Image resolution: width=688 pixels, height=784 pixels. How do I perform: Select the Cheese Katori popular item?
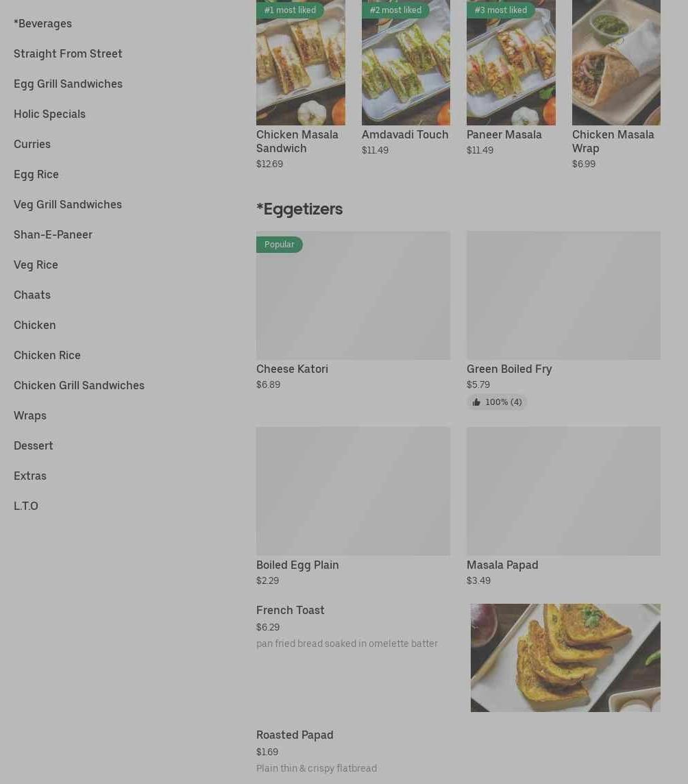pos(353,310)
